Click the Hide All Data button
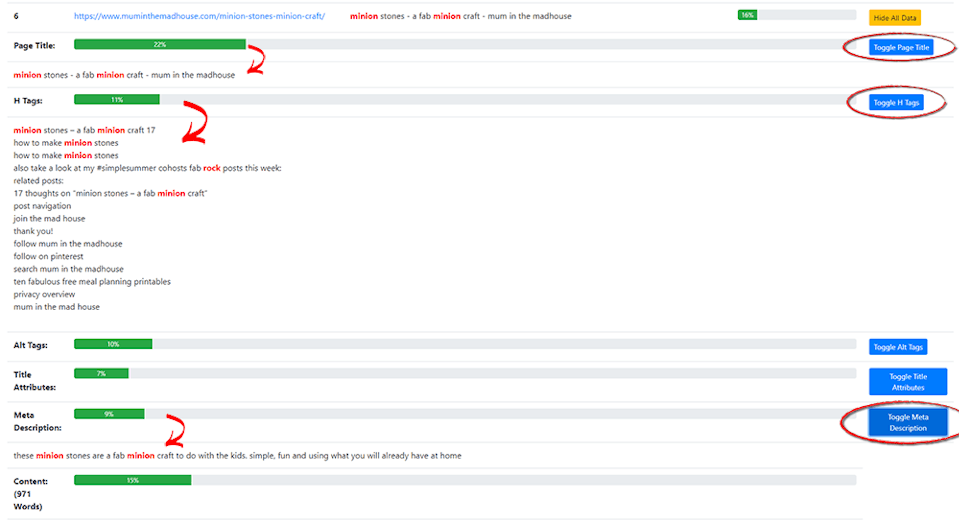Image resolution: width=959 pixels, height=521 pixels. coord(894,18)
